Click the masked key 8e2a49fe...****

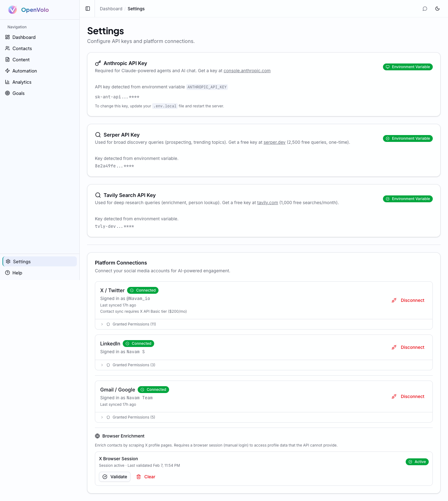(x=114, y=166)
